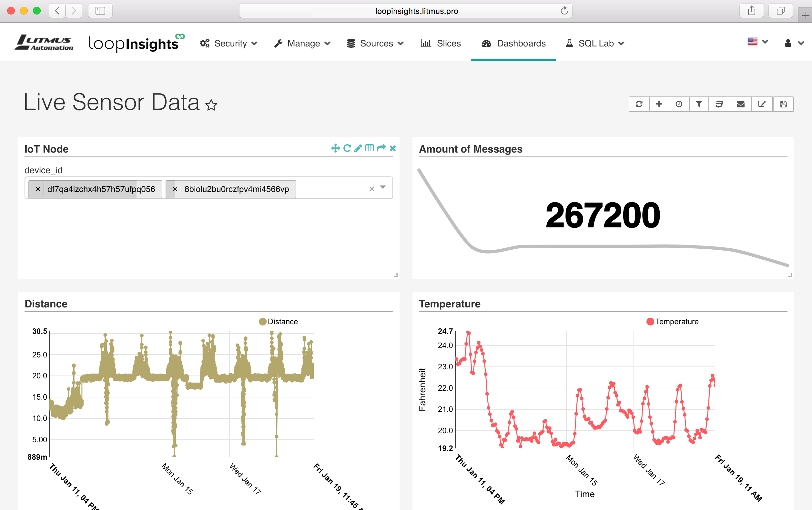Click the save dashboard floppy icon

[783, 104]
